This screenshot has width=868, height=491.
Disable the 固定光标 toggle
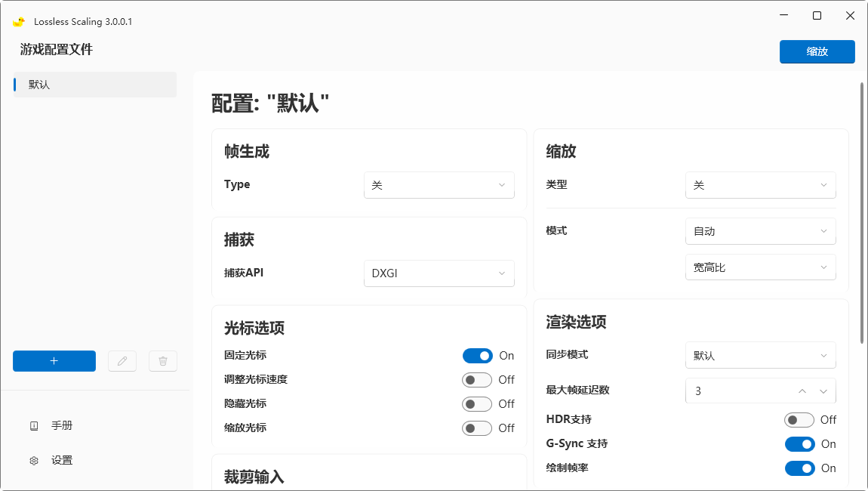[477, 355]
